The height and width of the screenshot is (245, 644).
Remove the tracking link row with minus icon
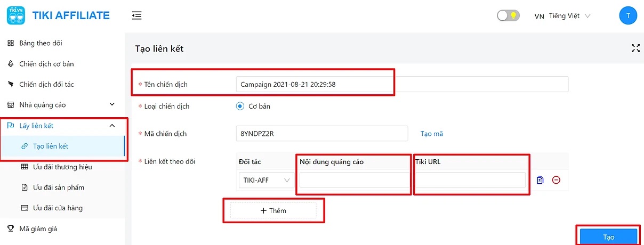(x=556, y=180)
